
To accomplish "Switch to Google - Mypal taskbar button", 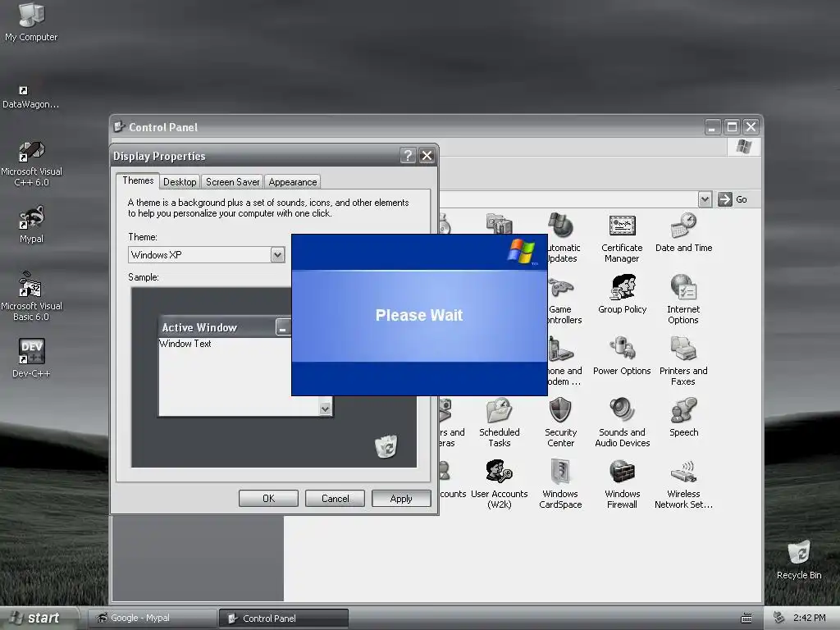I will click(x=152, y=619).
